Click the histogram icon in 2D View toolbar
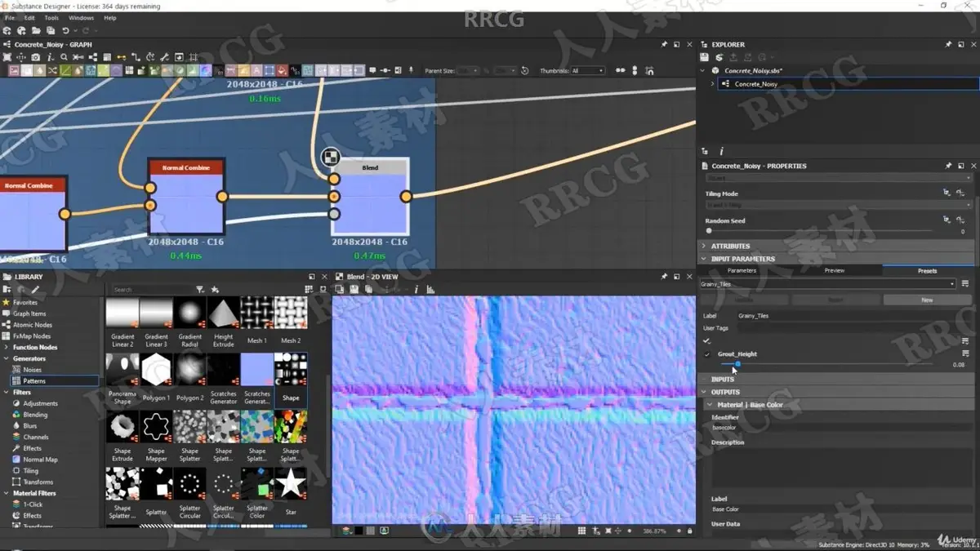The width and height of the screenshot is (980, 551). 430,289
